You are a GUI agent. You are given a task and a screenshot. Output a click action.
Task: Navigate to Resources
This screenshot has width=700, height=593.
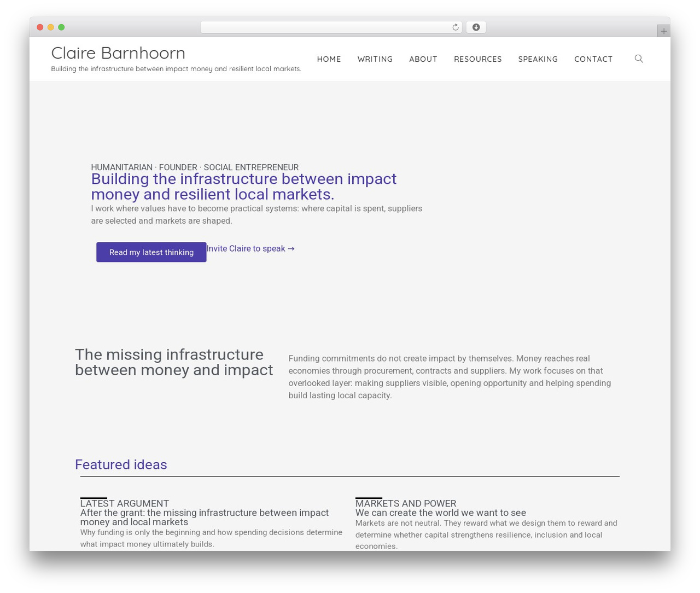477,59
